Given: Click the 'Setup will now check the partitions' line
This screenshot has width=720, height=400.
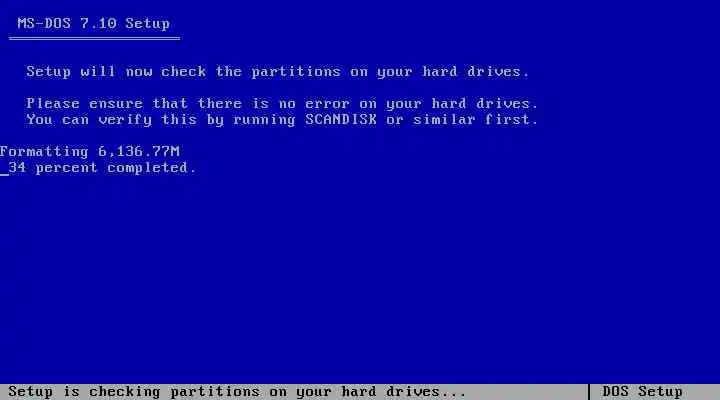Looking at the screenshot, I should tap(278, 72).
